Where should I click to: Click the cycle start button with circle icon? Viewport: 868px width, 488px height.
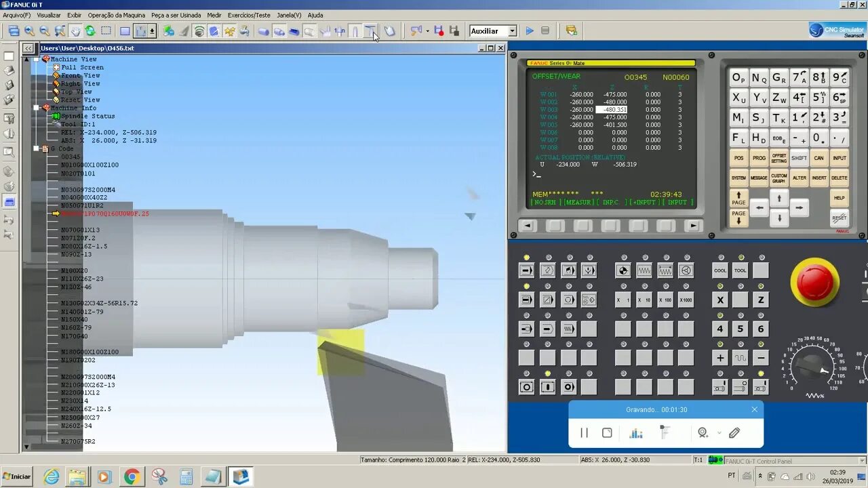click(526, 387)
